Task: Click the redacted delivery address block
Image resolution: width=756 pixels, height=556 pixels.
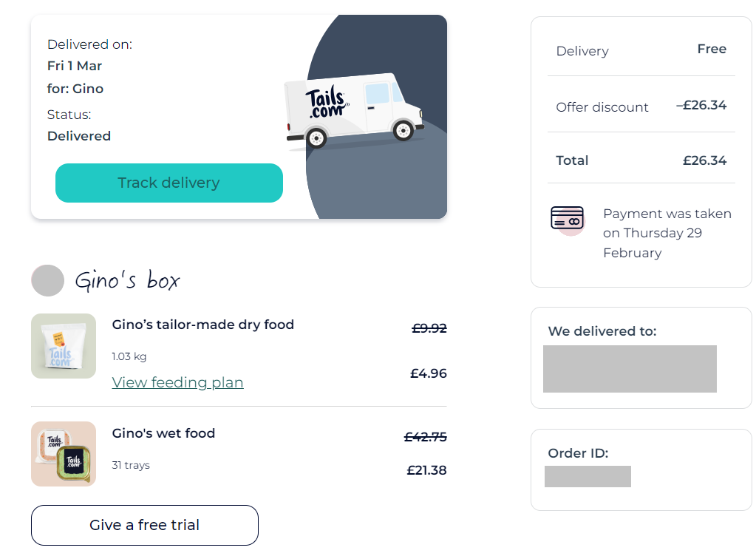Action: point(630,369)
